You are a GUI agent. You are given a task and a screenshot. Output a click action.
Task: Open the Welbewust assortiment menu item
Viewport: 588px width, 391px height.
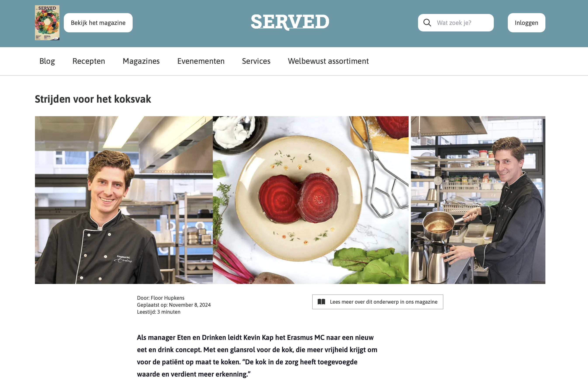328,61
